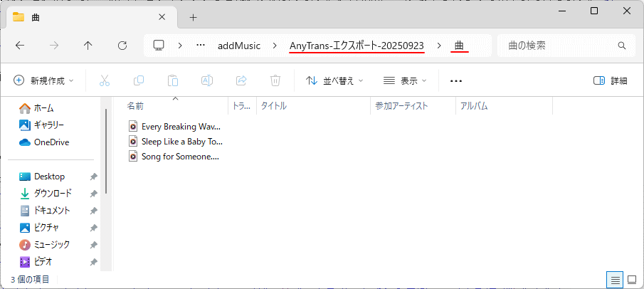Sort by タイトル column header
Image resolution: width=644 pixels, height=289 pixels.
313,106
